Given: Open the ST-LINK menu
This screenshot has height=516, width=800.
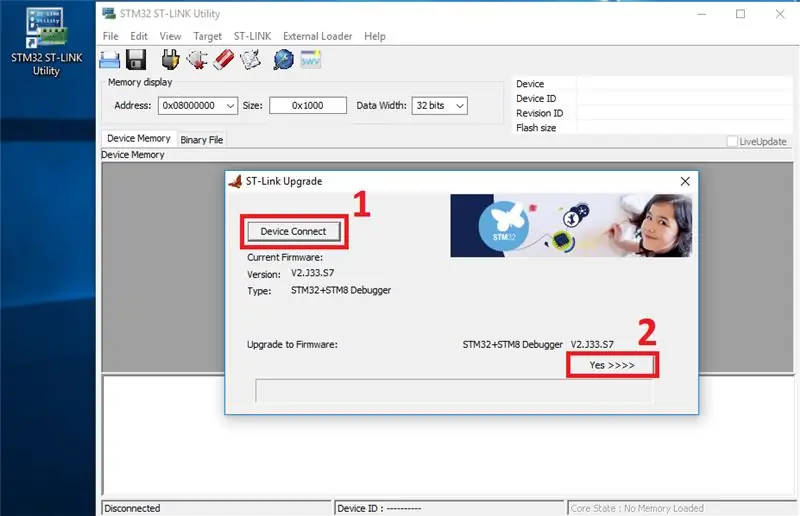Looking at the screenshot, I should tap(253, 36).
